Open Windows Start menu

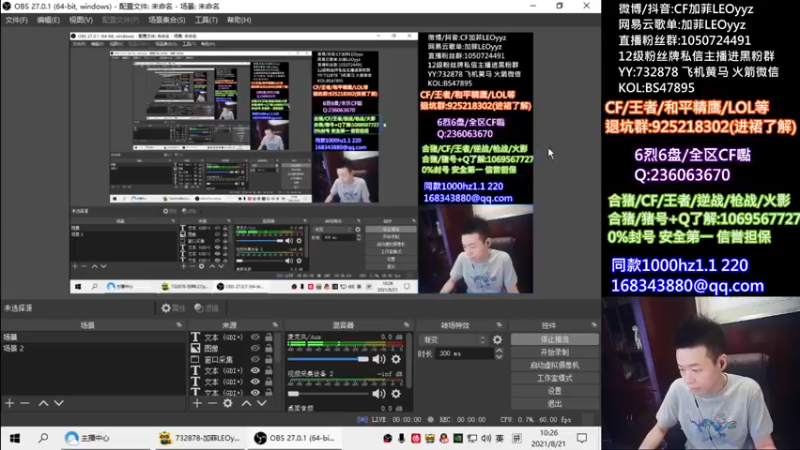click(15, 438)
